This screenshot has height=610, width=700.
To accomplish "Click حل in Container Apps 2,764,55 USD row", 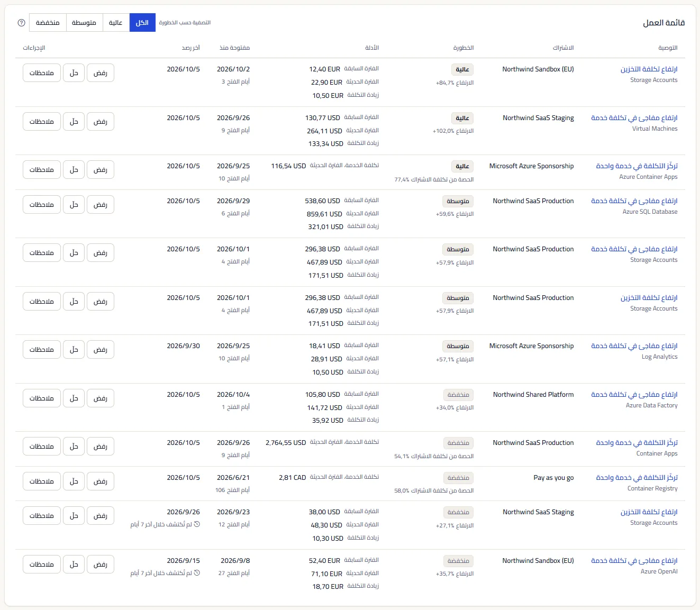I will click(x=74, y=447).
